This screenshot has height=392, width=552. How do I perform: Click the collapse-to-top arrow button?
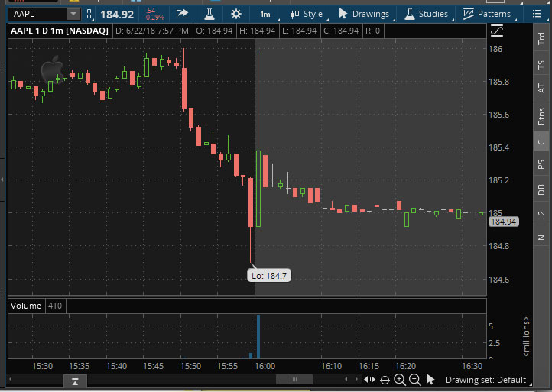pyautogui.click(x=75, y=381)
